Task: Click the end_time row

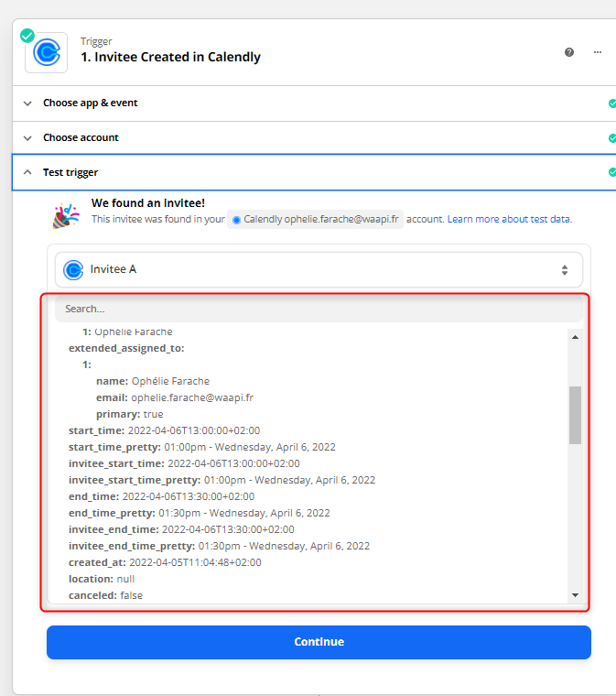Action: click(x=161, y=496)
